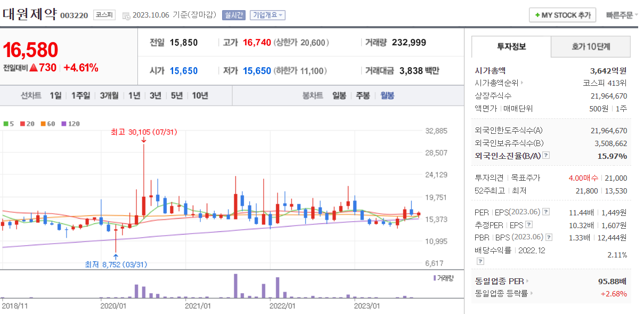Click the 최저 8,752 (03/31) chart marker
The image size is (644, 314).
click(116, 264)
